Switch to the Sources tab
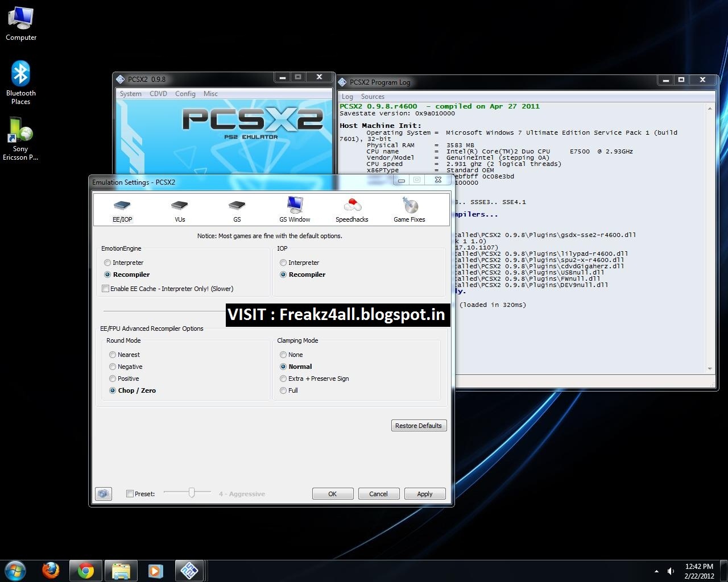728x582 pixels. click(x=373, y=96)
